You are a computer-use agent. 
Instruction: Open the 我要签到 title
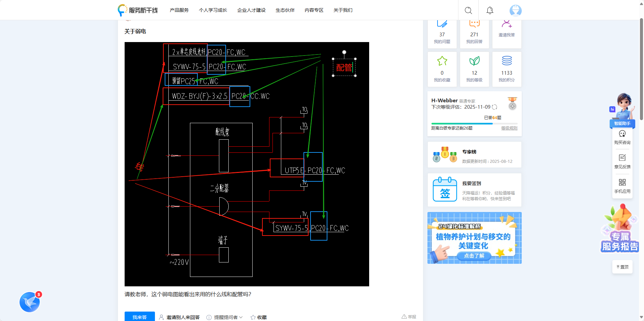(471, 183)
